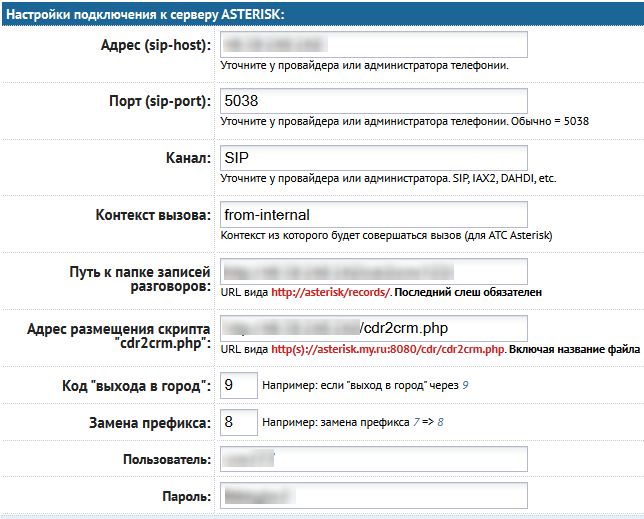Click the Канал field containing SIP
The image size is (644, 519).
tap(374, 158)
